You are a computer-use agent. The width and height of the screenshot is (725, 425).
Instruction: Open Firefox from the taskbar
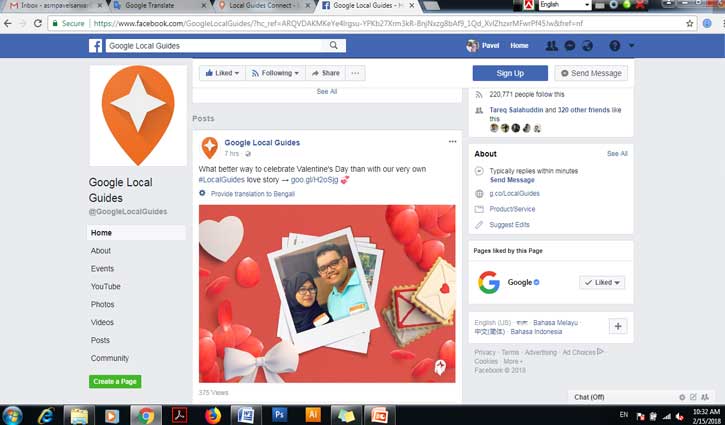coord(213,415)
